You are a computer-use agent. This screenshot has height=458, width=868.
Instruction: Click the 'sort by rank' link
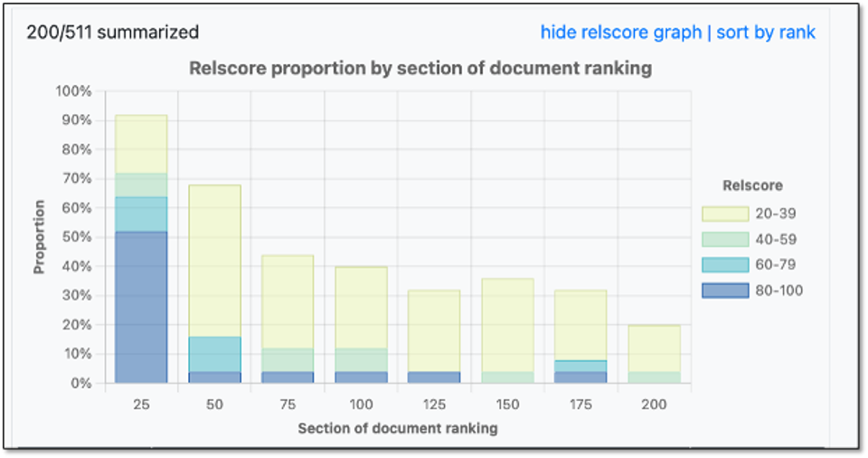pos(766,33)
